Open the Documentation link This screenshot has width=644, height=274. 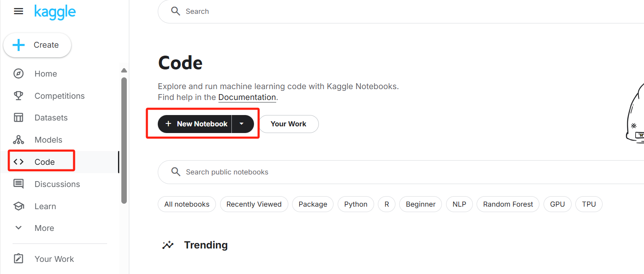tap(246, 97)
